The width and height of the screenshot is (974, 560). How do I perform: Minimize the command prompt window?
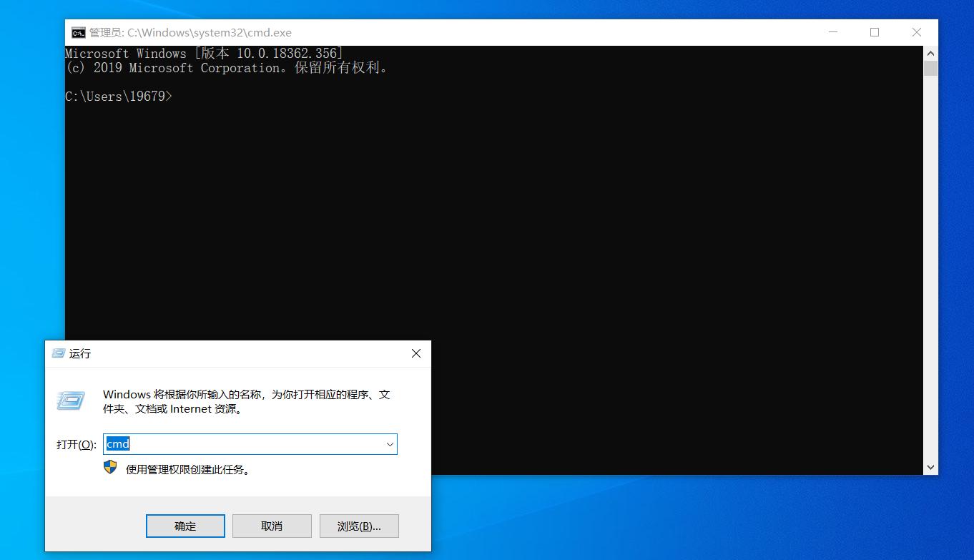point(832,32)
